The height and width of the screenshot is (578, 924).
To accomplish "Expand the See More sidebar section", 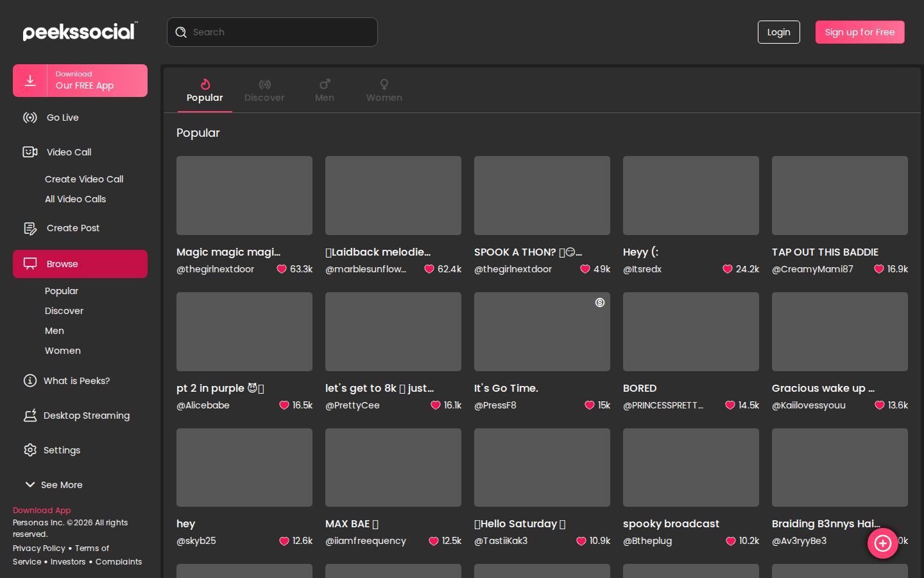I will (54, 485).
